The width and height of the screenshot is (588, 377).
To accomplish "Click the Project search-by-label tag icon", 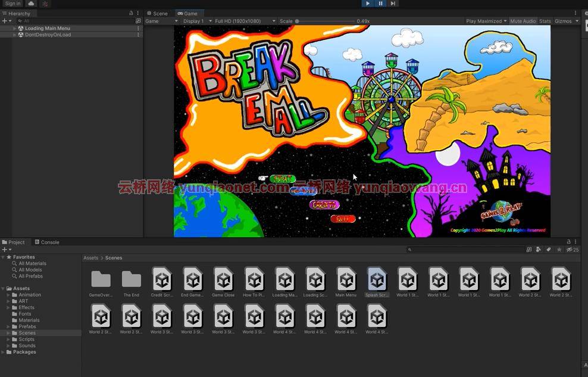I will click(x=549, y=250).
